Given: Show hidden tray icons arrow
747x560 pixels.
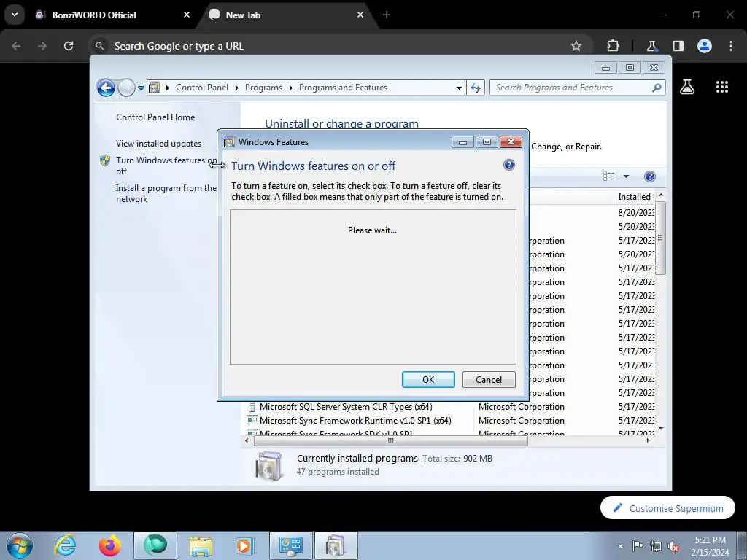Looking at the screenshot, I should point(620,546).
